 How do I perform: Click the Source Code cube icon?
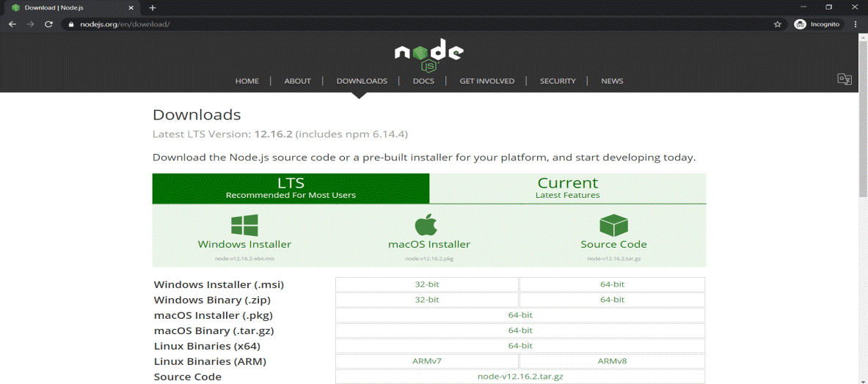613,225
